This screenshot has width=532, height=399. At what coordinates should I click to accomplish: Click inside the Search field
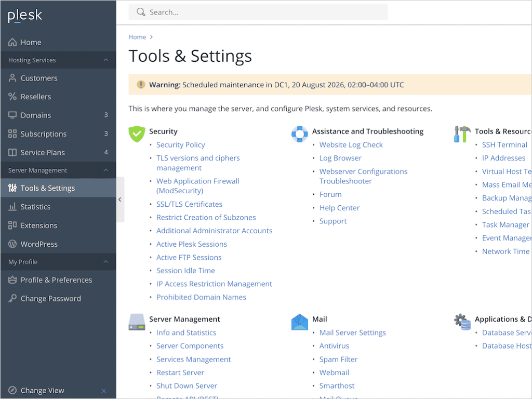tap(258, 12)
